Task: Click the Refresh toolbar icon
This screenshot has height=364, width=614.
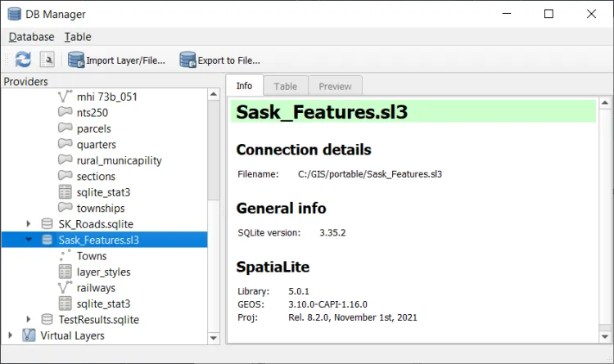Action: click(23, 60)
